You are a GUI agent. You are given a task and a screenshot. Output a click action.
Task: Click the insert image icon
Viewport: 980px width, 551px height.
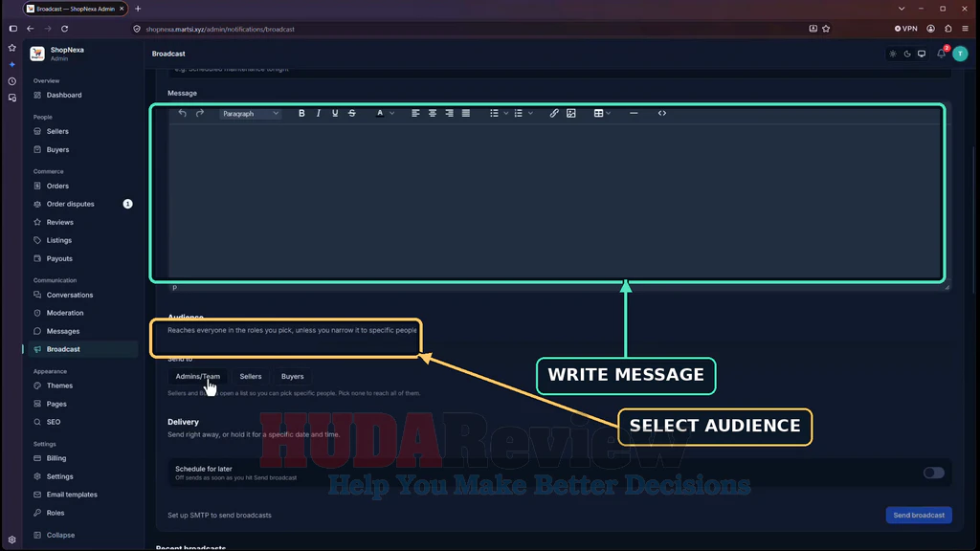(570, 113)
